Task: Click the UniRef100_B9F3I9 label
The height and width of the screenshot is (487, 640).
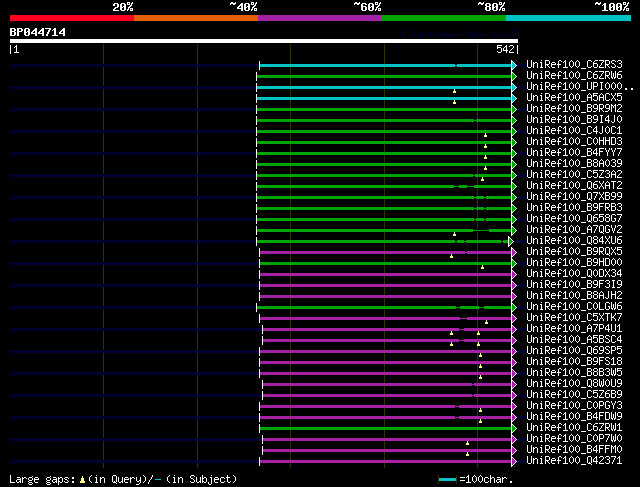Action: pyautogui.click(x=574, y=285)
